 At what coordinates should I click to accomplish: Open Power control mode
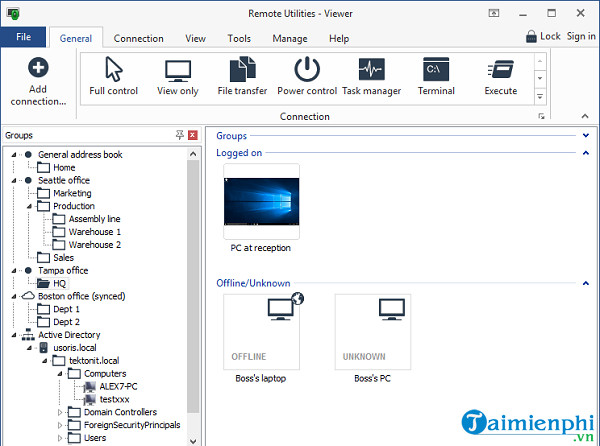pyautogui.click(x=307, y=77)
